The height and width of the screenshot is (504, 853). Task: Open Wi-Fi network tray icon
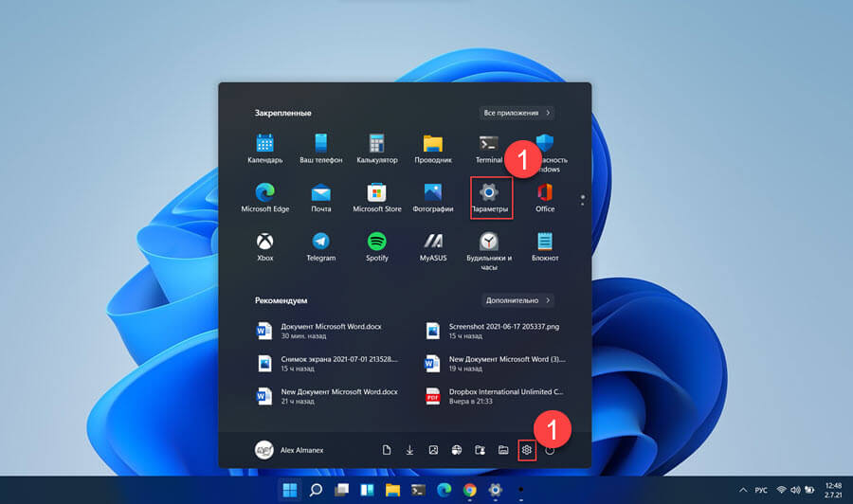point(781,490)
